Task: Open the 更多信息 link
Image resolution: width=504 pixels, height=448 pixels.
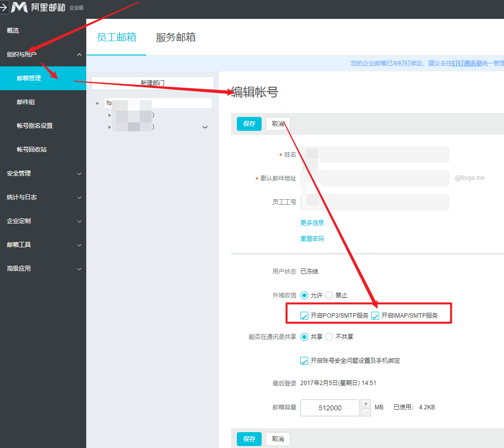Action: (312, 223)
